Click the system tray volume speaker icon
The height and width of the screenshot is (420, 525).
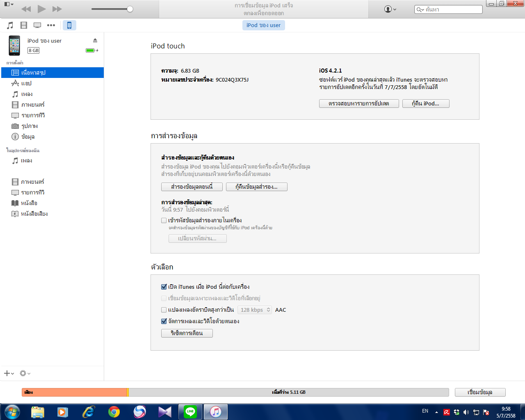pyautogui.click(x=466, y=412)
